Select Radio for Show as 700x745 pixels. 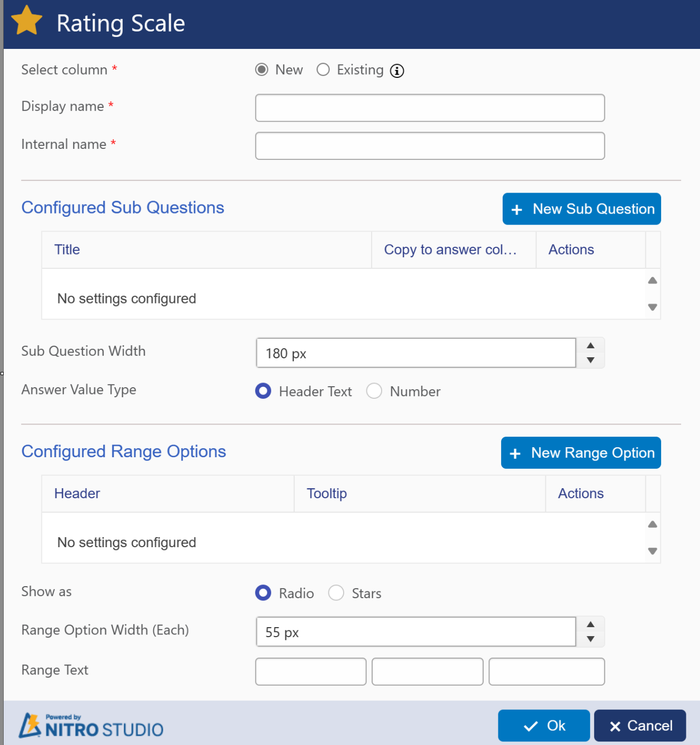tap(263, 593)
